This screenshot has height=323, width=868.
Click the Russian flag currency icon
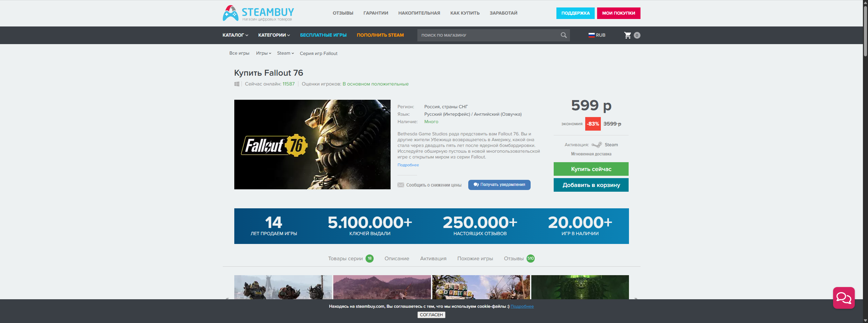(591, 35)
